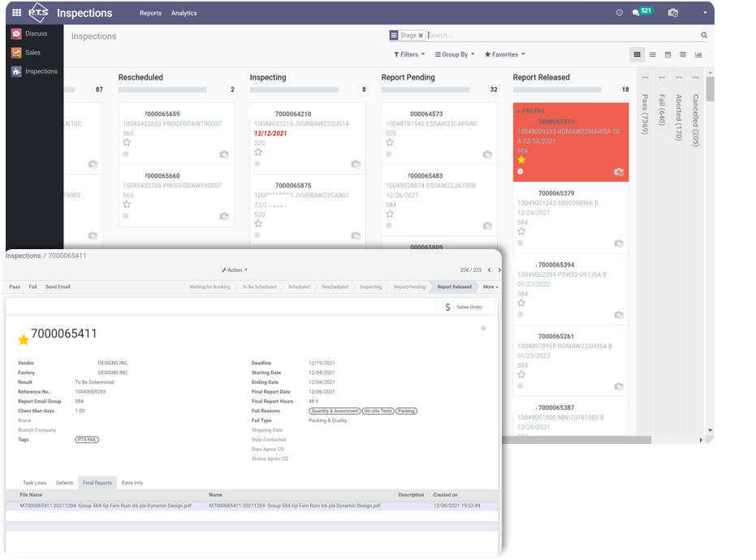Viewport: 756px width, 560px height.
Task: Open the conversations icon showing 521
Action: 636,13
